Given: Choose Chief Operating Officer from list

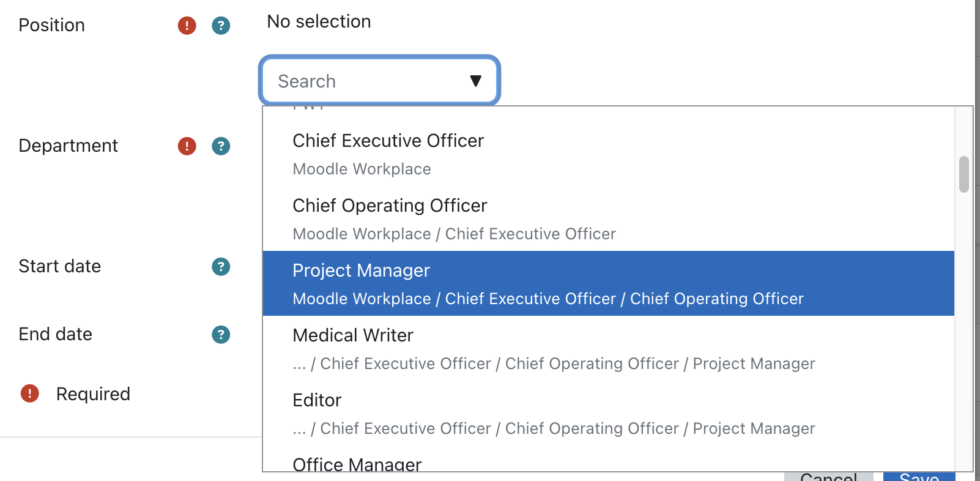Looking at the screenshot, I should click(608, 218).
